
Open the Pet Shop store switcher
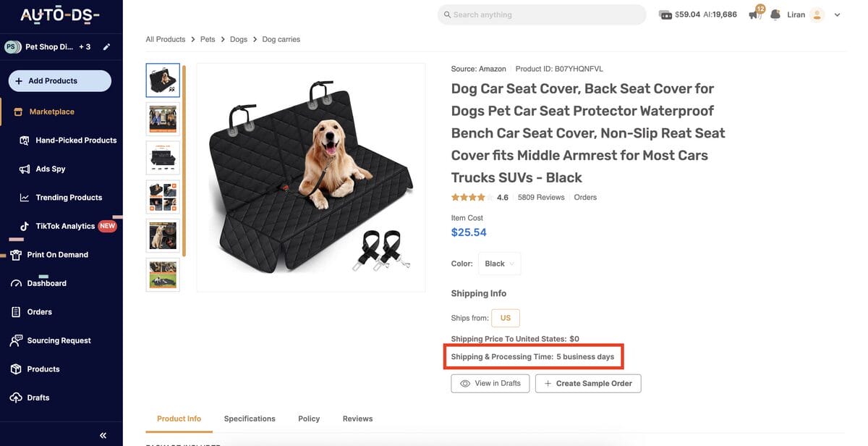pos(48,47)
